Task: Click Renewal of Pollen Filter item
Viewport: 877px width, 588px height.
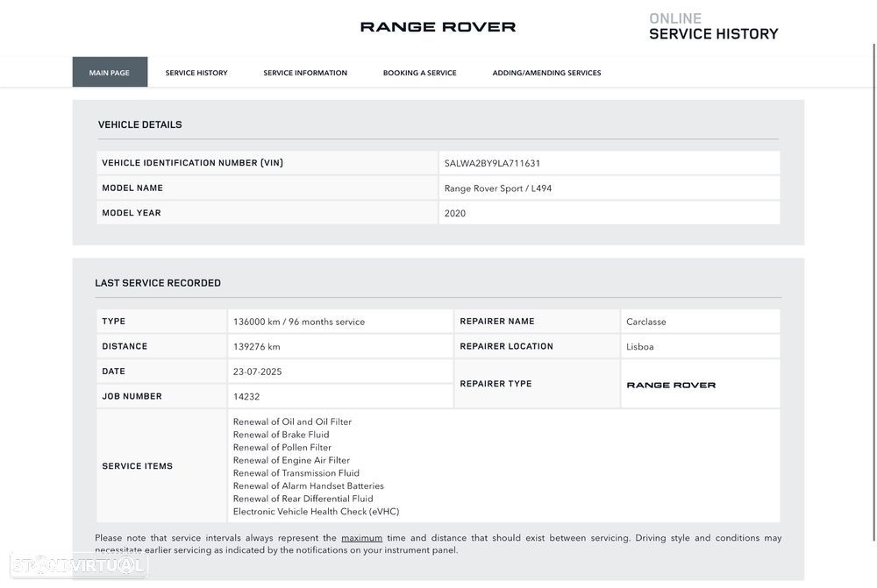Action: (x=282, y=448)
